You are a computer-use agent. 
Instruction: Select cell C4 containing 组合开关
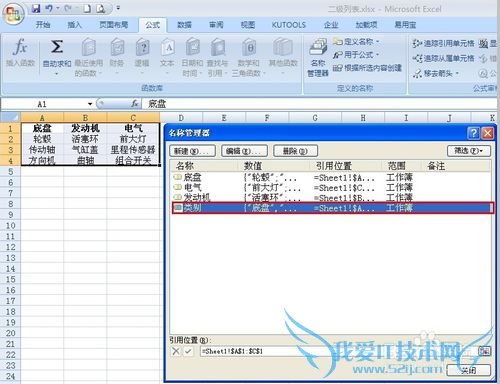133,160
